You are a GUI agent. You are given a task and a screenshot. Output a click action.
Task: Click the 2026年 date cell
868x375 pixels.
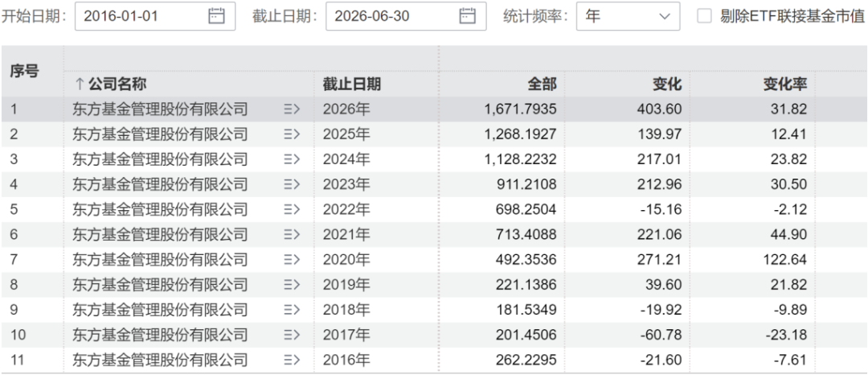346,109
